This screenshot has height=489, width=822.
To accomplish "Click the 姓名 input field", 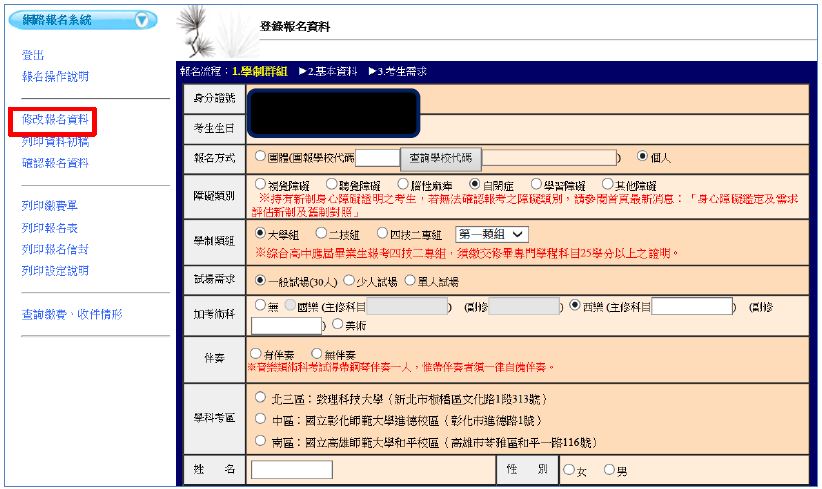I will (292, 470).
